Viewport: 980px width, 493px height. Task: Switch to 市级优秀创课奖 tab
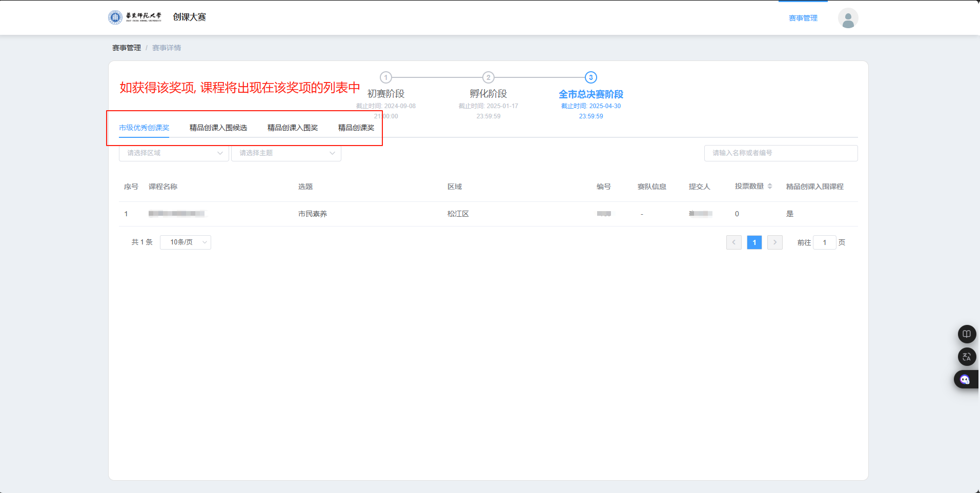coord(144,128)
